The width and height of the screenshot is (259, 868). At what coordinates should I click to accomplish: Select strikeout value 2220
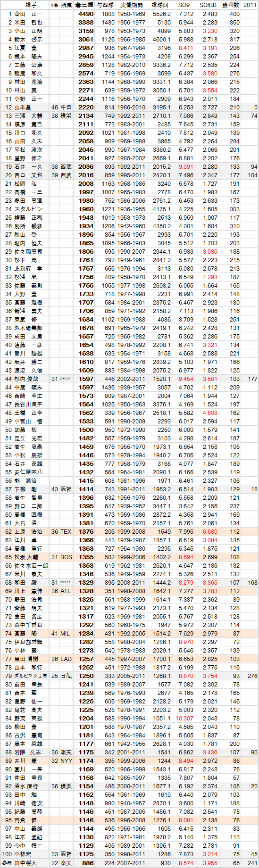[84, 107]
